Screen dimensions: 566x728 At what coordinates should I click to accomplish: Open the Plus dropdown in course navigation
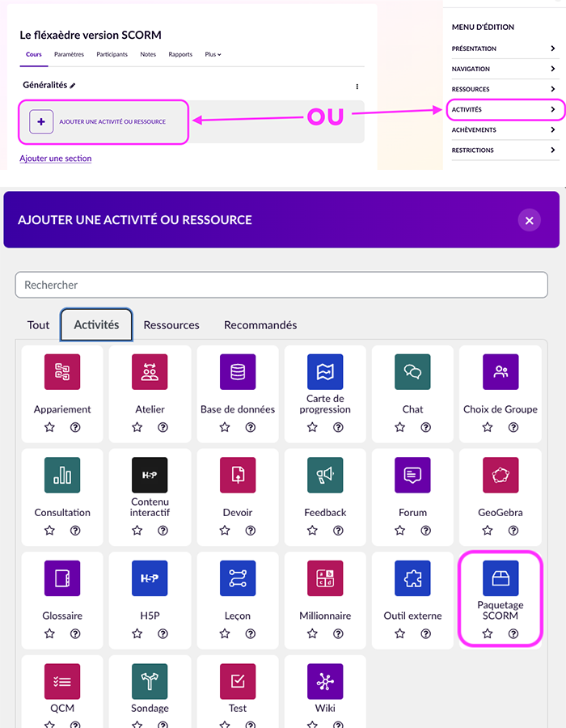[213, 54]
